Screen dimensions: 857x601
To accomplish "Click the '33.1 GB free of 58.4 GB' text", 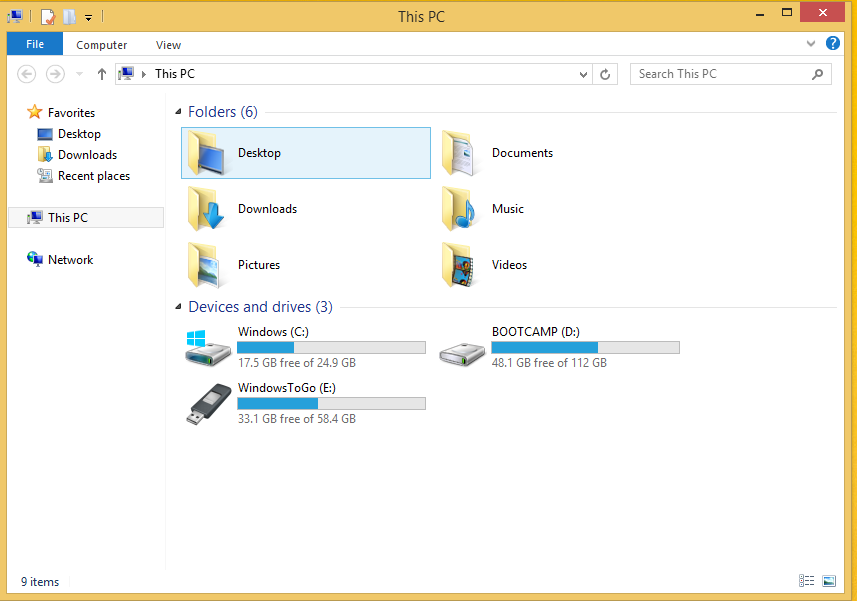I will pyautogui.click(x=297, y=419).
